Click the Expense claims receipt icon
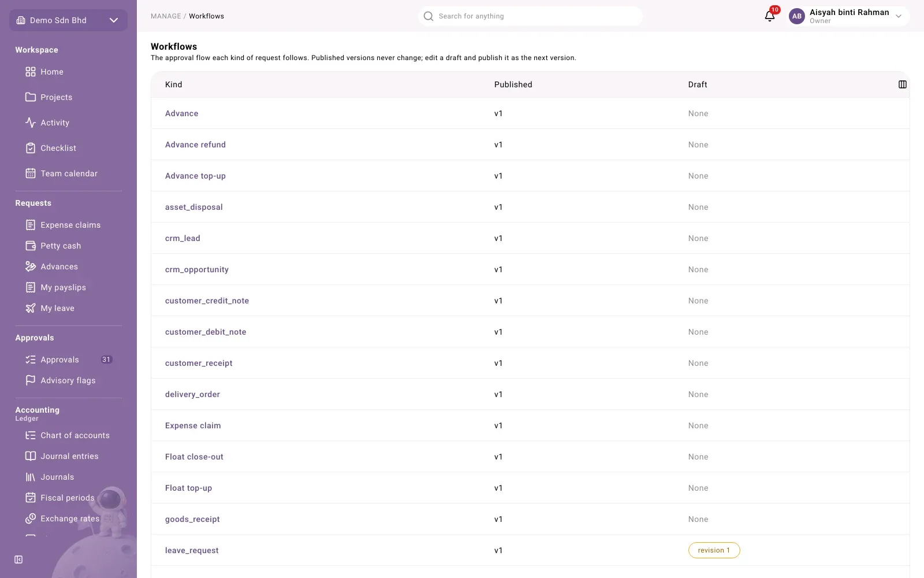The width and height of the screenshot is (924, 578). tap(31, 225)
